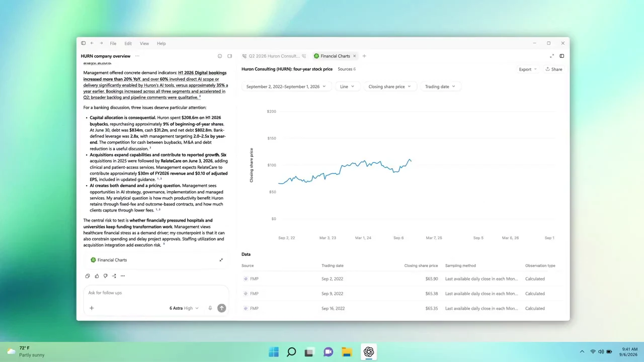
Task: Give the response a thumbs down
Action: click(105, 276)
